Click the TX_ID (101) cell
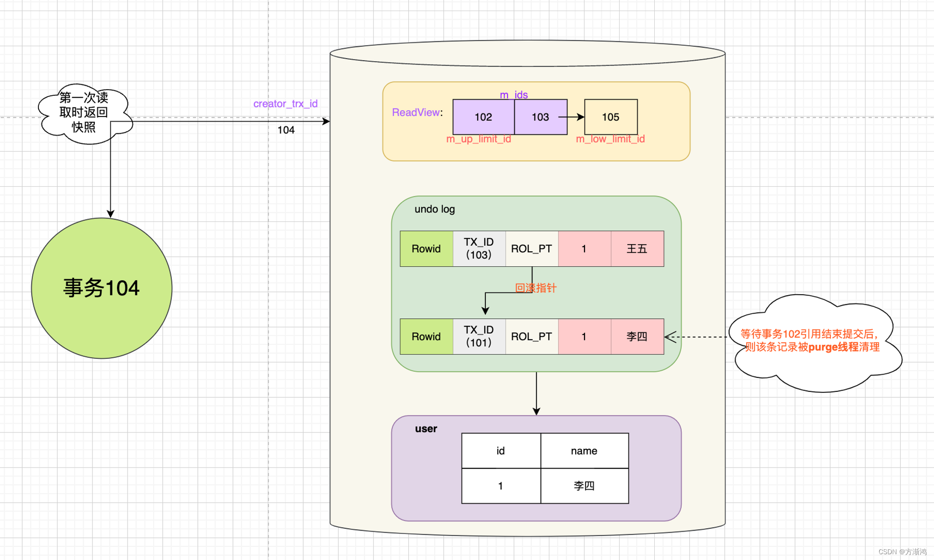Screen dimensions: 934x560 tap(479, 337)
